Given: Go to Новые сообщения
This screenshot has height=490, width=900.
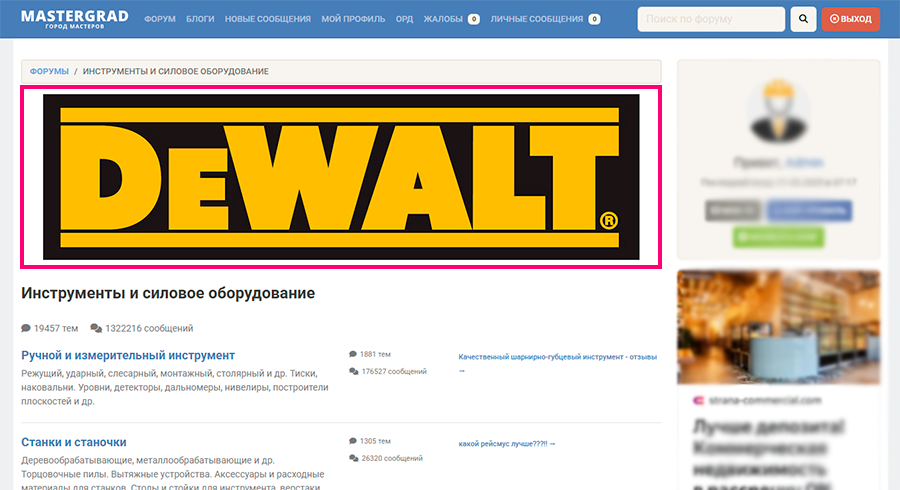Looking at the screenshot, I should click(x=267, y=19).
